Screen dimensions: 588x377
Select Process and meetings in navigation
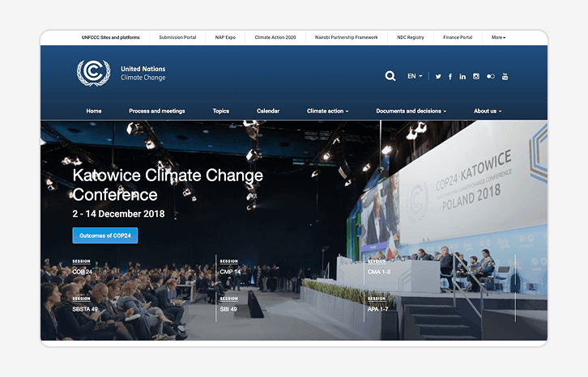(156, 111)
